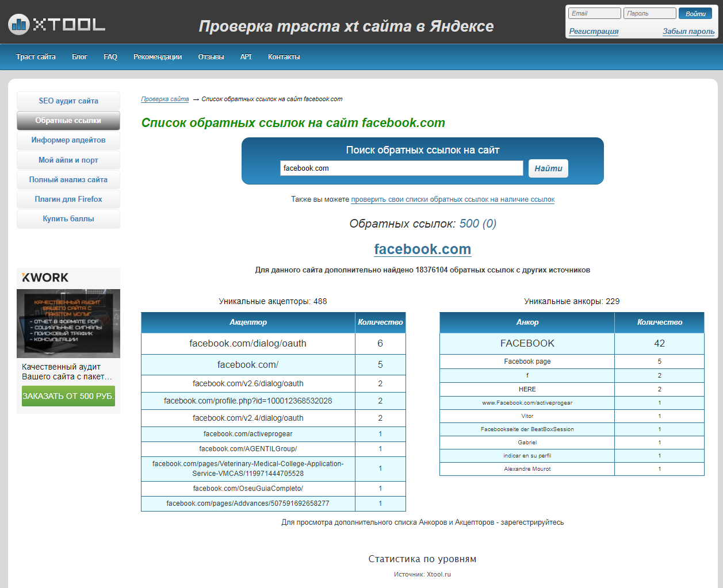The image size is (723, 588).
Task: Click the KWORK logo
Action: tap(45, 278)
